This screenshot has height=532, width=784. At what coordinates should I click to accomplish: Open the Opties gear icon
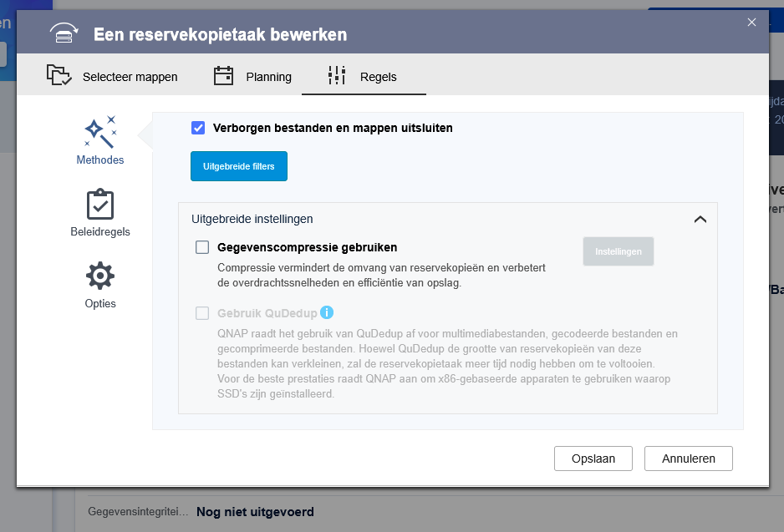[x=100, y=276]
